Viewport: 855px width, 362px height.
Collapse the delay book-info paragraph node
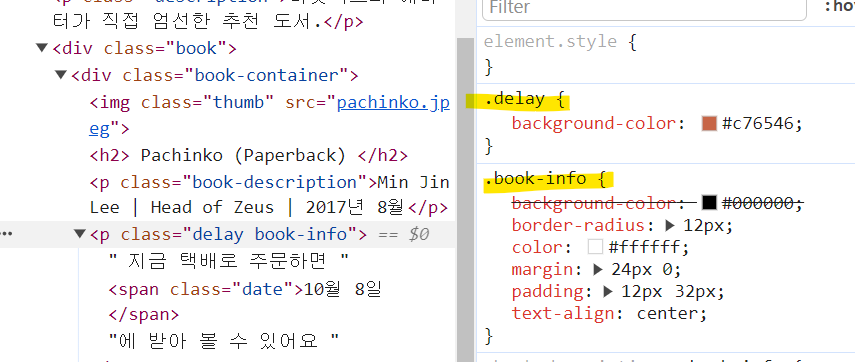coord(80,234)
